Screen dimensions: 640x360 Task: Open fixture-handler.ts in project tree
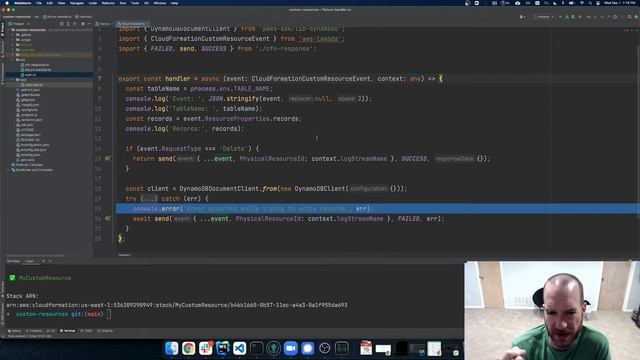(36, 70)
